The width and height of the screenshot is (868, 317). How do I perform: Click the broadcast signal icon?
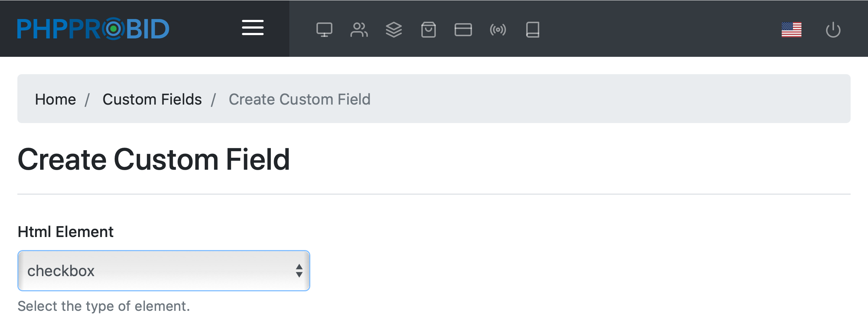coord(498,30)
